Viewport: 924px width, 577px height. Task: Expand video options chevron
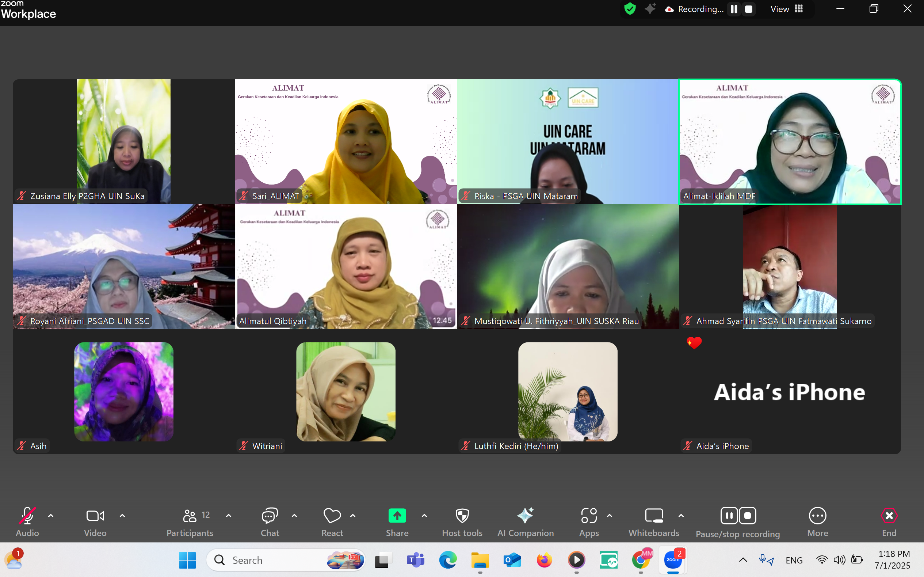point(122,516)
